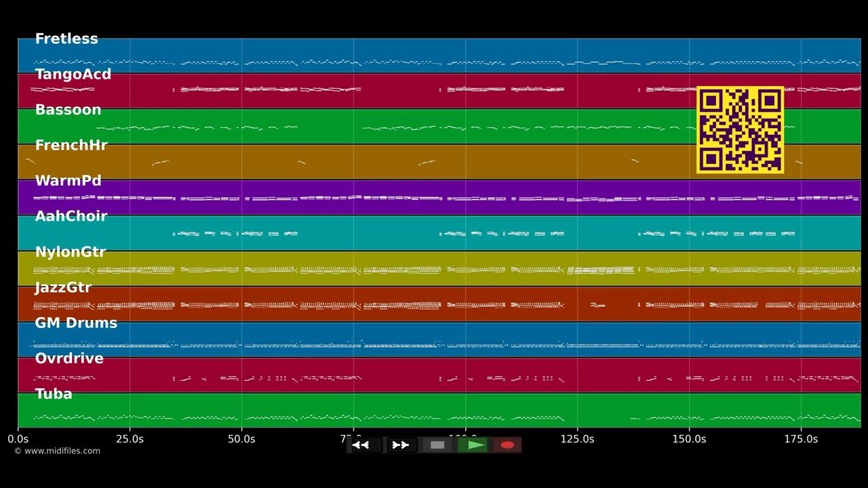Click the 175.0s time axis label

(x=801, y=439)
